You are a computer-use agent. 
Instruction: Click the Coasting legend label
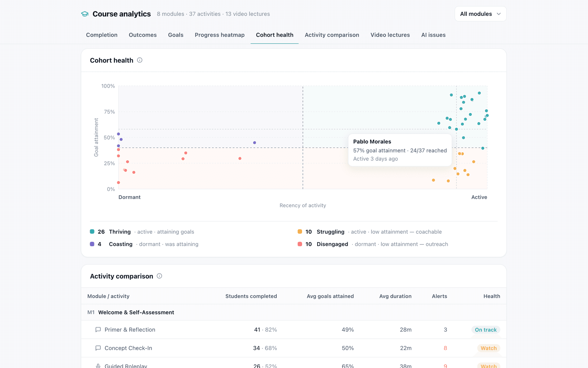[121, 244]
